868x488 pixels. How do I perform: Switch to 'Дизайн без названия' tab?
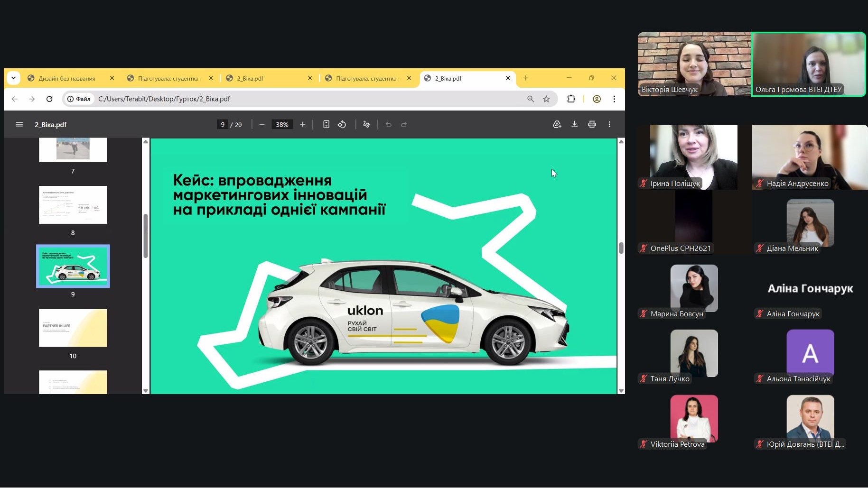(x=67, y=79)
